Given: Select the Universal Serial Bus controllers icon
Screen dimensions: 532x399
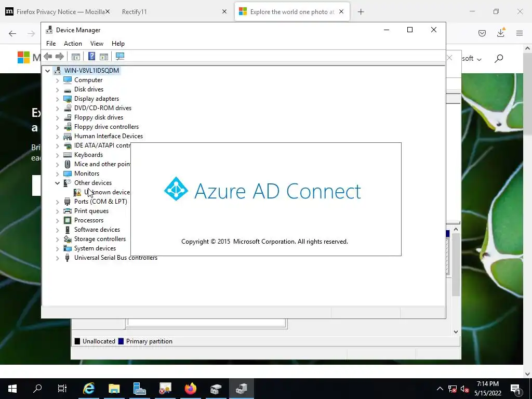Looking at the screenshot, I should tap(68, 258).
